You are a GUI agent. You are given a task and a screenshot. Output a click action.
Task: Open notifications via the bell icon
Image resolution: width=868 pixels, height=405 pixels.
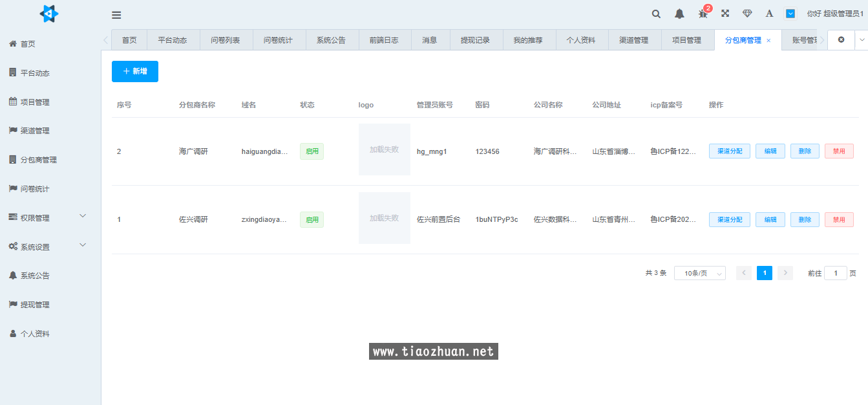coord(679,14)
